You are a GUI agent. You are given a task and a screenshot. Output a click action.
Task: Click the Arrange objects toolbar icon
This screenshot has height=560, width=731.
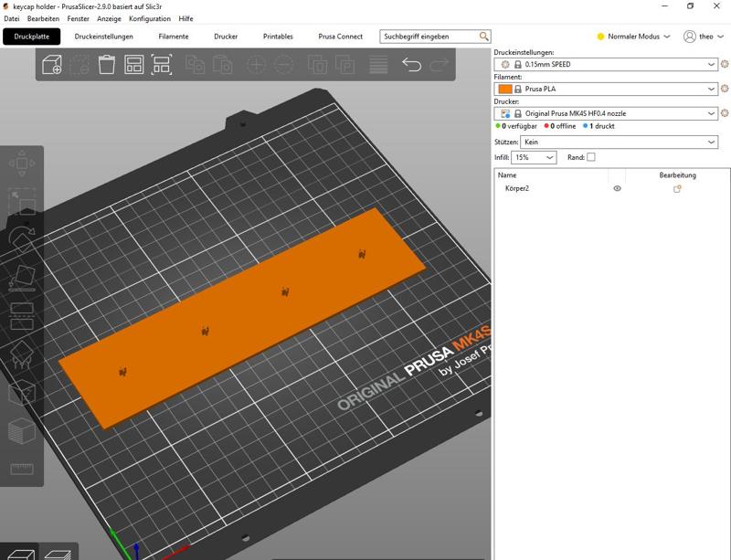click(134, 65)
